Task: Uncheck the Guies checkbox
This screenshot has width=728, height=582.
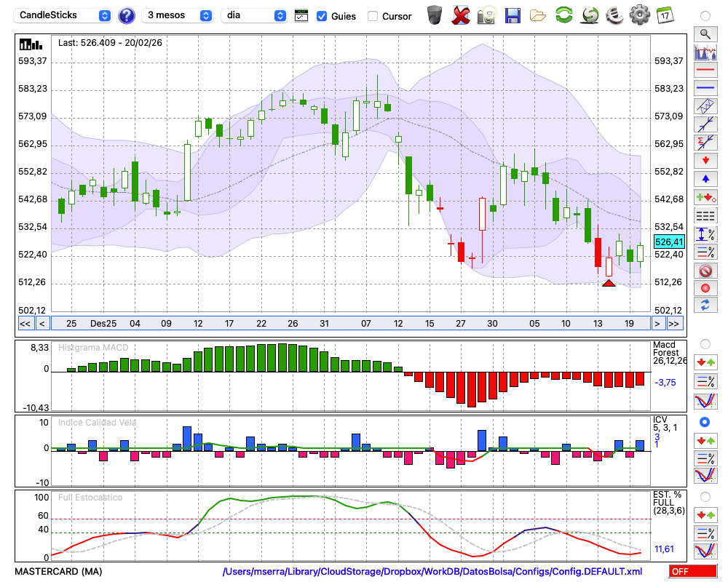Action: (322, 16)
